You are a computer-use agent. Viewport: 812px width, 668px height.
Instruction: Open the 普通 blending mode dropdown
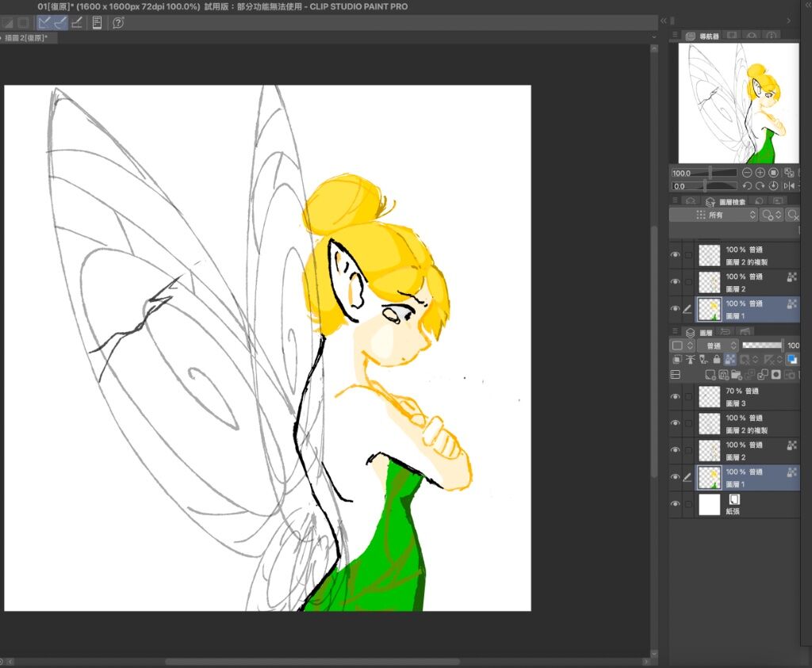(718, 345)
